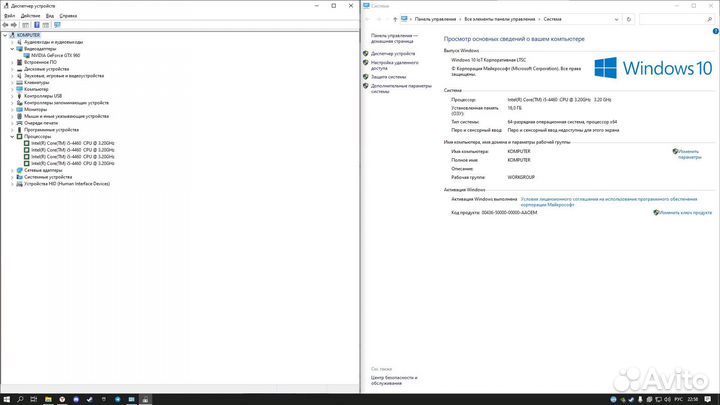Screen dimensions: 720x405
Task: Expand the Клавиатуры category
Action: pyautogui.click(x=12, y=83)
